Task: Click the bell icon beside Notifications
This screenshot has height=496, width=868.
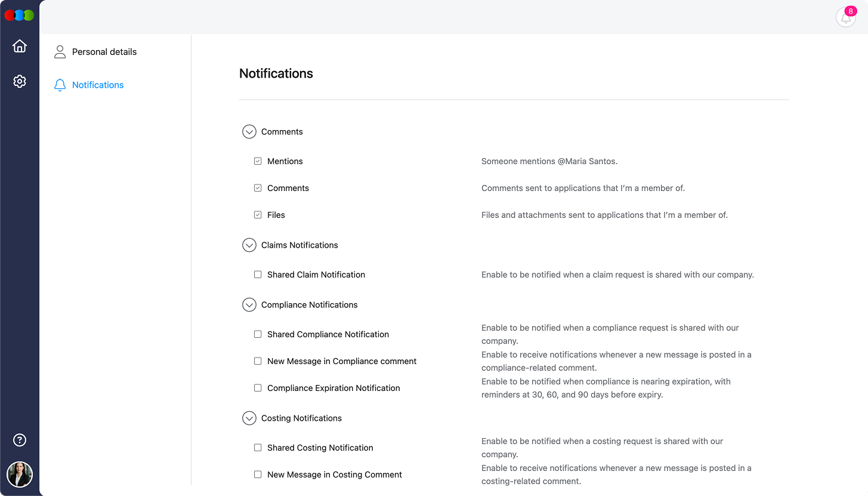Action: [60, 85]
